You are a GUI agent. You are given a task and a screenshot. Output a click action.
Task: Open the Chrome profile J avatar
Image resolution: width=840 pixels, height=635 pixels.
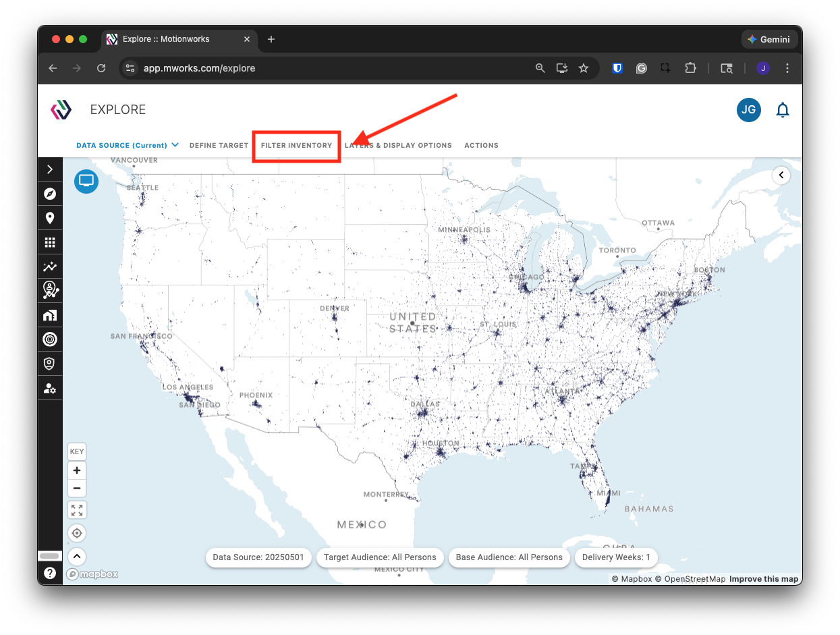point(763,68)
